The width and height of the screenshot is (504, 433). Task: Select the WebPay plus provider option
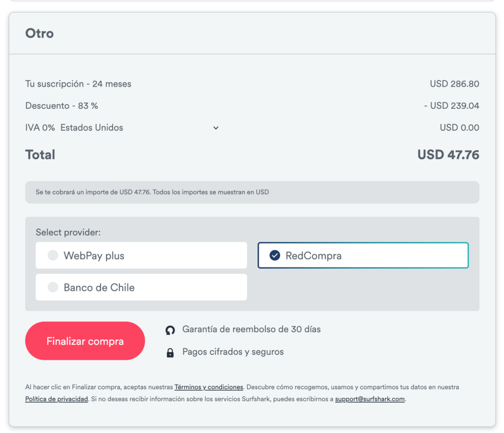pos(141,255)
